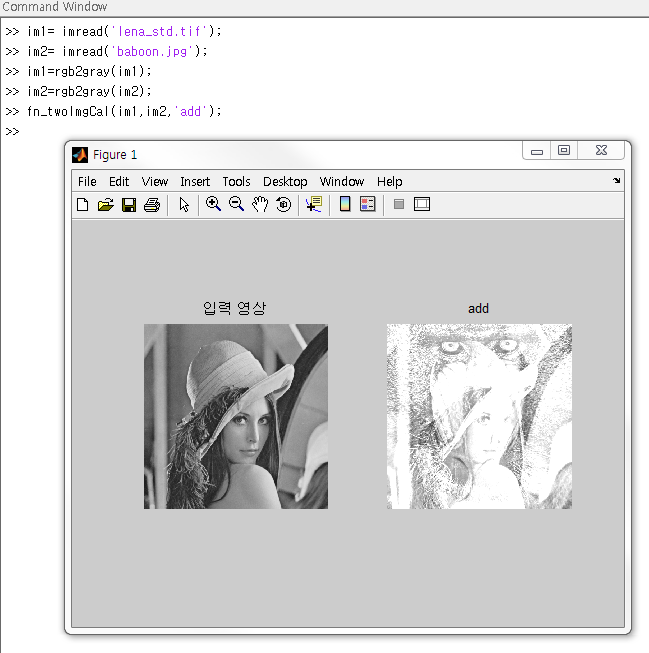Screen dimensions: 649x653
Task: Click the 'add' result image
Action: (479, 416)
